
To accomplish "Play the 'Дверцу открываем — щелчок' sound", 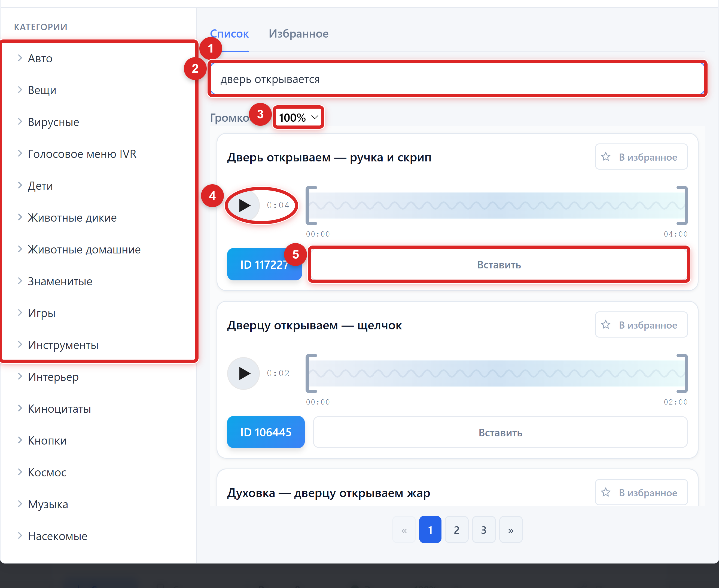I will click(x=244, y=373).
